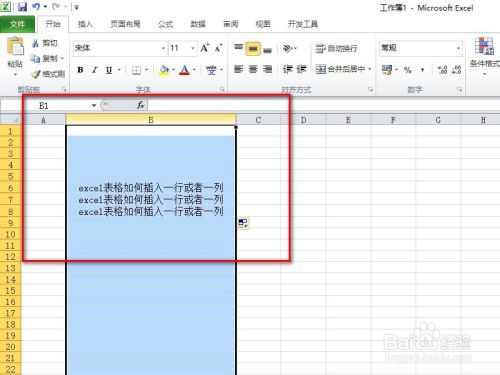Image resolution: width=500 pixels, height=375 pixels.
Task: Open the font color dropdown arrow
Action: [x=194, y=70]
